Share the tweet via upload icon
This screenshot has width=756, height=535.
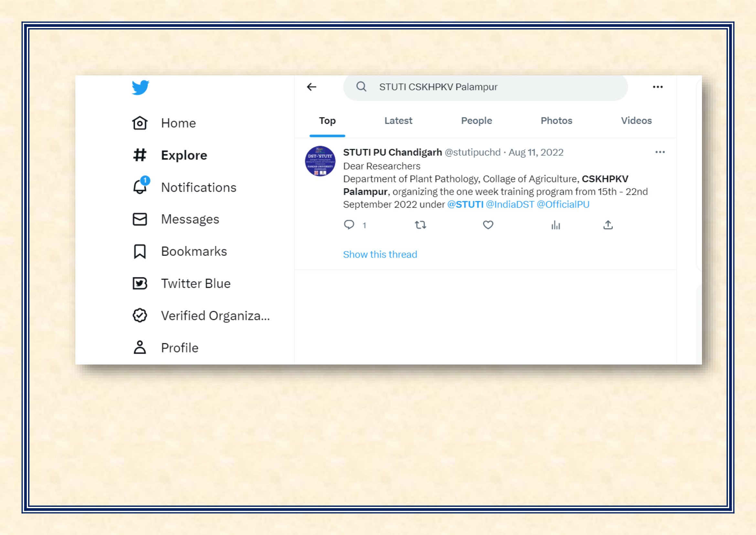pyautogui.click(x=608, y=225)
